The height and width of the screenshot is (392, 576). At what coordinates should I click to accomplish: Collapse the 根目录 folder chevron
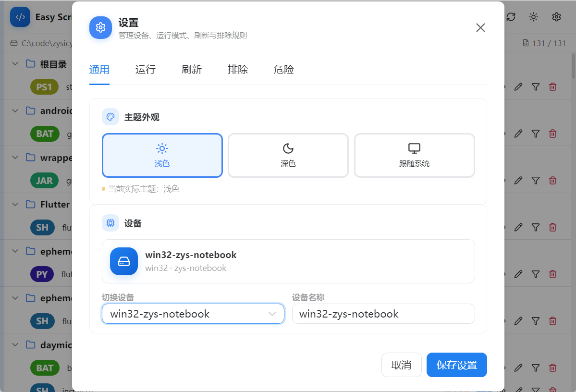15,63
